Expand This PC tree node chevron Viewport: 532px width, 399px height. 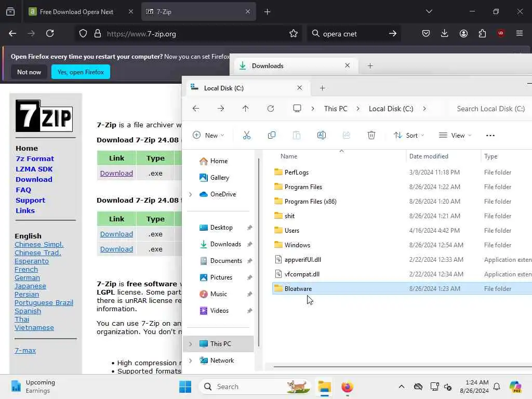pyautogui.click(x=190, y=344)
